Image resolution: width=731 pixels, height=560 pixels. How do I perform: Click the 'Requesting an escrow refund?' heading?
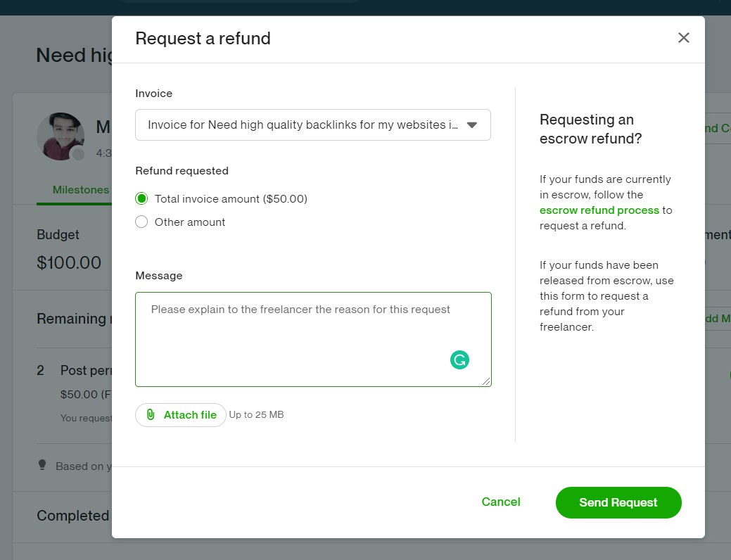click(591, 129)
